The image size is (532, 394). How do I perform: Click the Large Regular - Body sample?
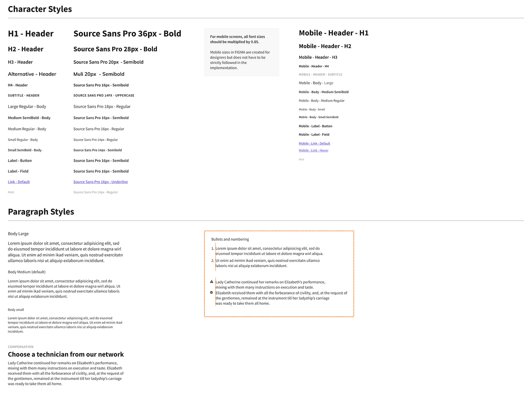click(x=27, y=106)
